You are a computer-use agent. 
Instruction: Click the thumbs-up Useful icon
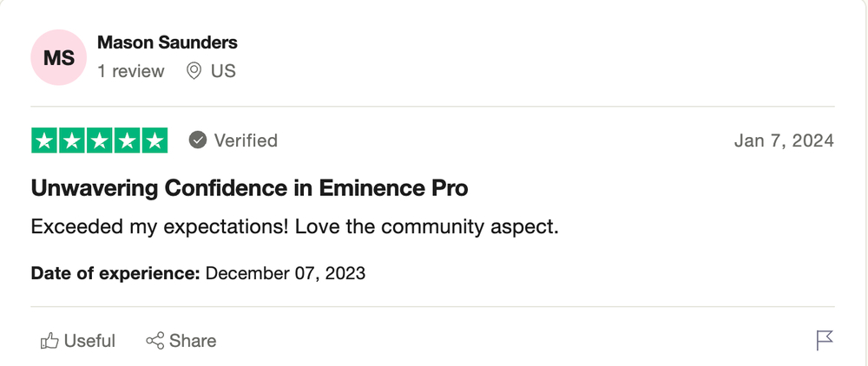coord(49,341)
